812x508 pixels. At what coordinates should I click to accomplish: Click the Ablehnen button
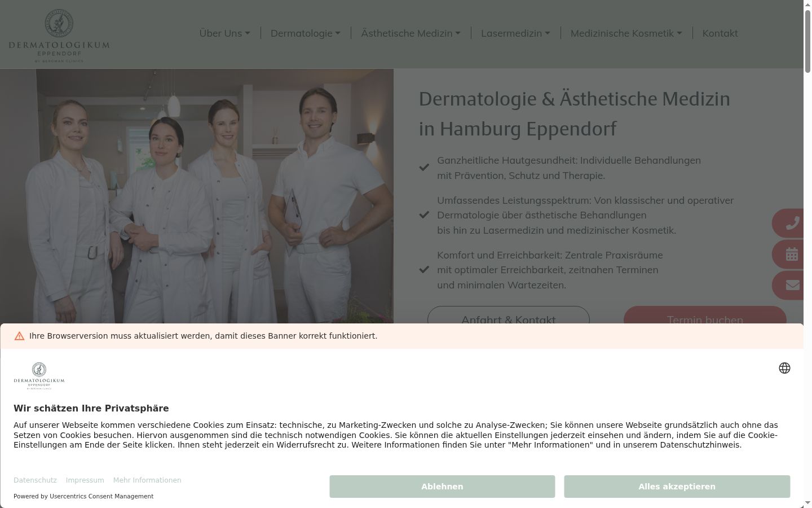[442, 487]
